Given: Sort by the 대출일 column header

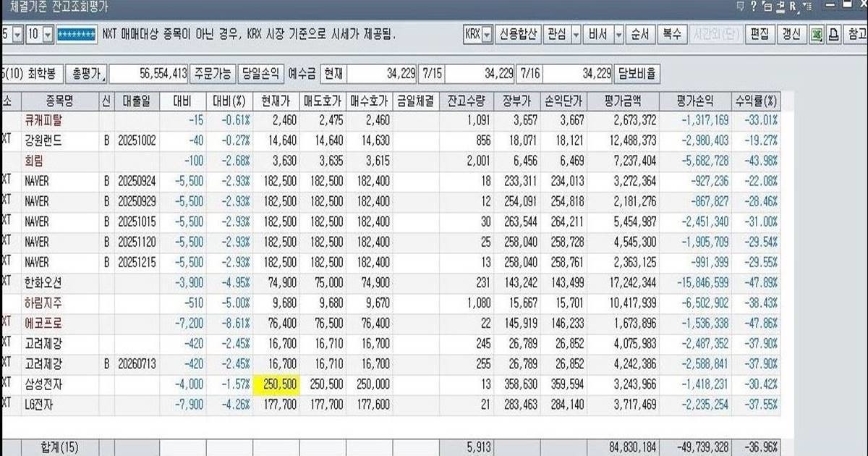Looking at the screenshot, I should (x=137, y=101).
